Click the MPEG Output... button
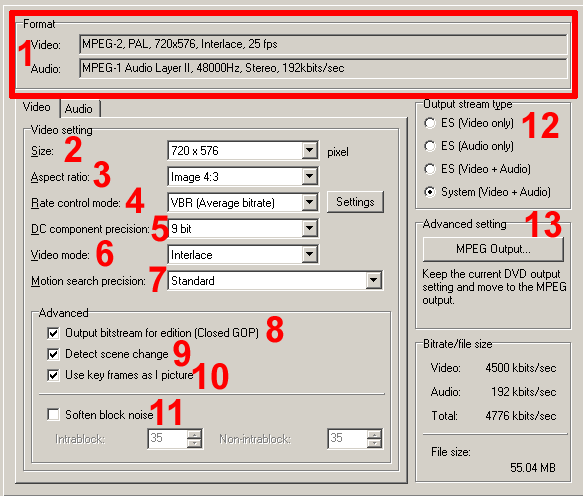Image resolution: width=583 pixels, height=496 pixels. coord(493,249)
